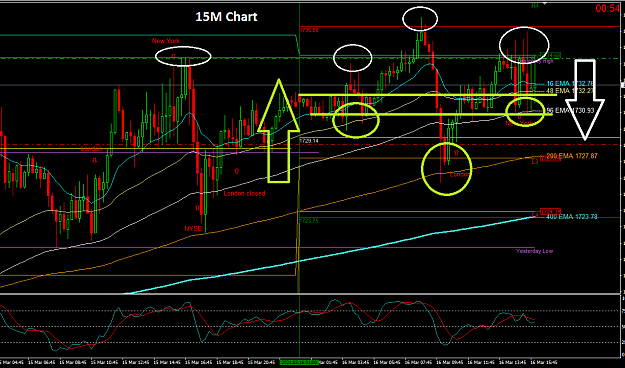
Task: Click the purple "Yesterday High" label
Action: [x=536, y=61]
